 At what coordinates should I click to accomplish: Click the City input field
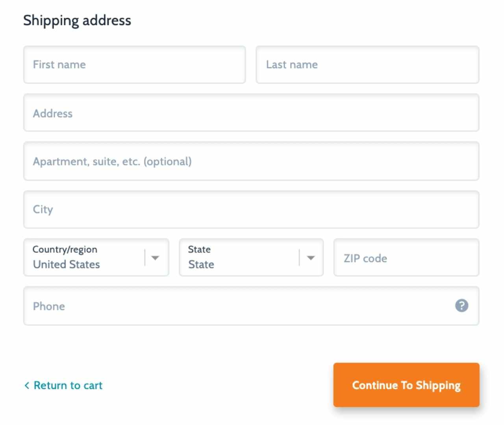pyautogui.click(x=251, y=209)
